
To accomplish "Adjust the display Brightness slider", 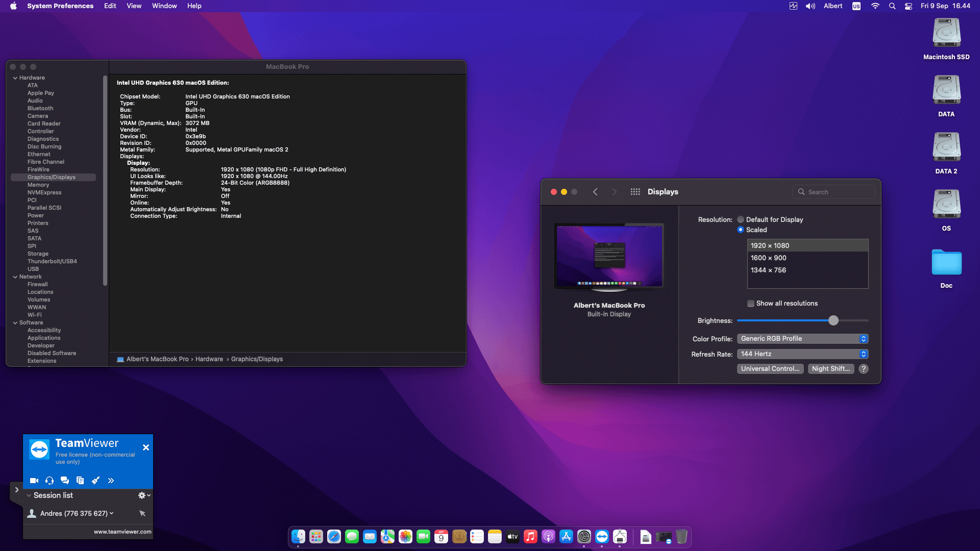I will click(834, 320).
